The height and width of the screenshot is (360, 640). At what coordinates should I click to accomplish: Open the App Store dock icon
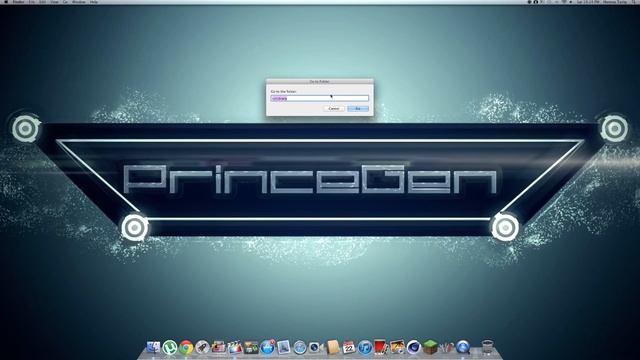click(x=267, y=347)
